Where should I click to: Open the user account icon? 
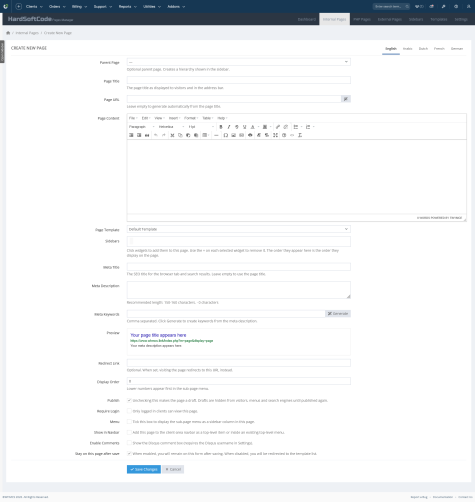pos(468,6)
